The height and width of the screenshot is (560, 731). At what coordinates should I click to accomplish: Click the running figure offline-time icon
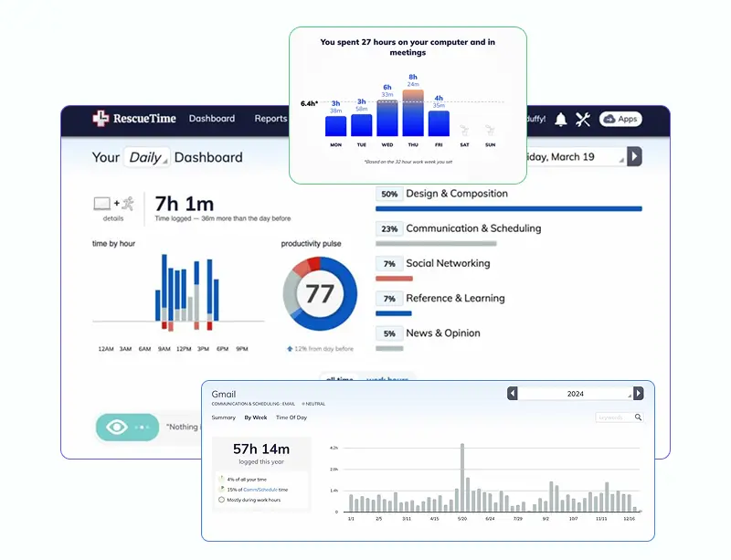coord(128,203)
